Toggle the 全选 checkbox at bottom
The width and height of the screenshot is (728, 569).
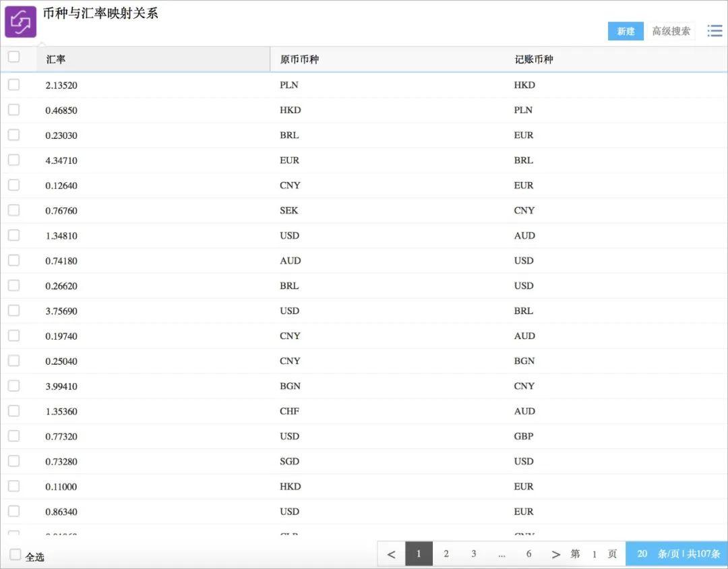(x=16, y=555)
